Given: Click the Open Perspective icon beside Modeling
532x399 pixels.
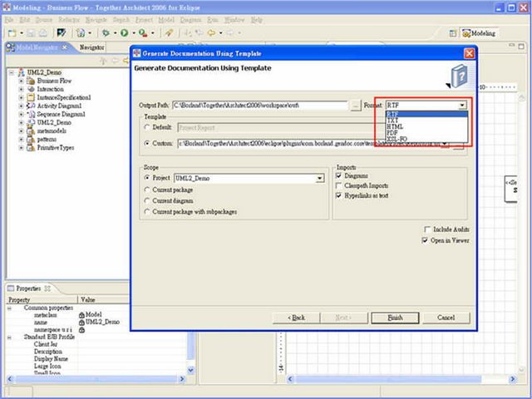Looking at the screenshot, I should coord(452,33).
